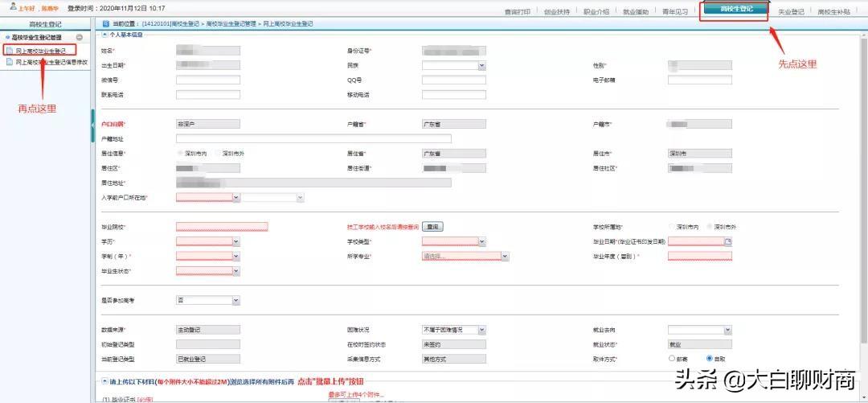The width and height of the screenshot is (868, 403).
Task: Switch to the 高校生登记 top tab
Action: pyautogui.click(x=736, y=9)
